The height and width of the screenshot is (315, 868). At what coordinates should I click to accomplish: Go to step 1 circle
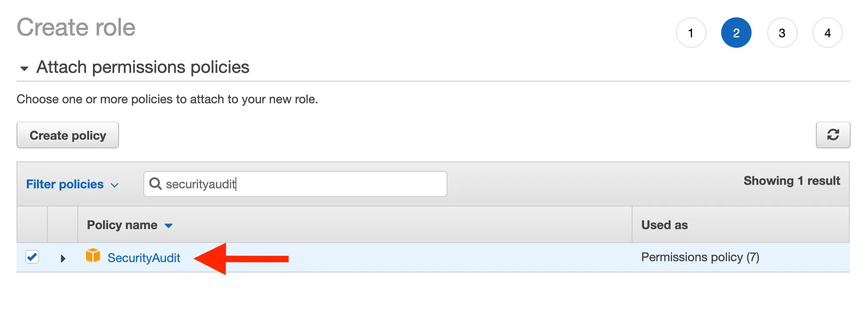pyautogui.click(x=691, y=33)
